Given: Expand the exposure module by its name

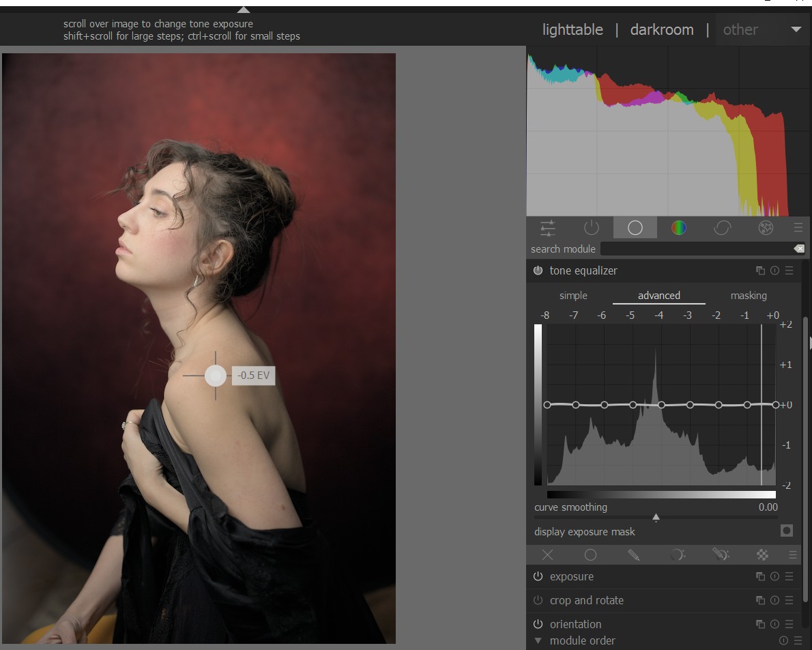Looking at the screenshot, I should click(x=572, y=576).
